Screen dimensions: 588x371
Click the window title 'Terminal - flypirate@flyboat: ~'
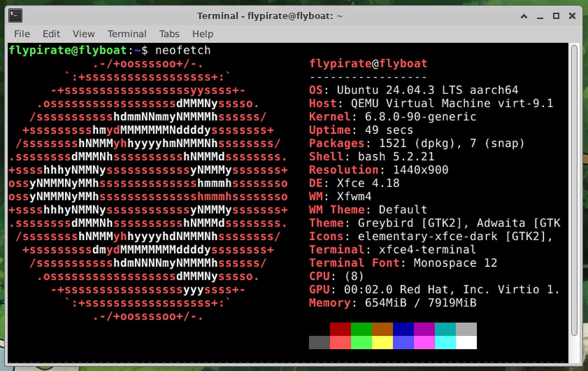pyautogui.click(x=270, y=16)
